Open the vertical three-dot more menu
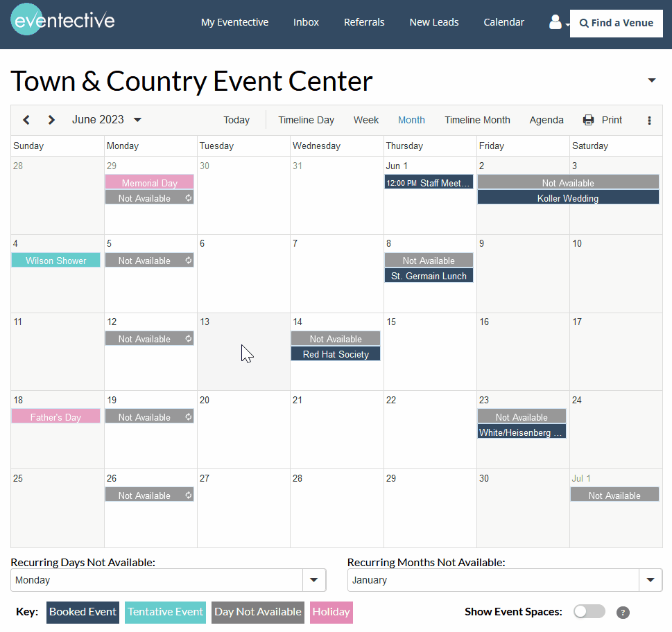The width and height of the screenshot is (672, 632). pos(649,121)
